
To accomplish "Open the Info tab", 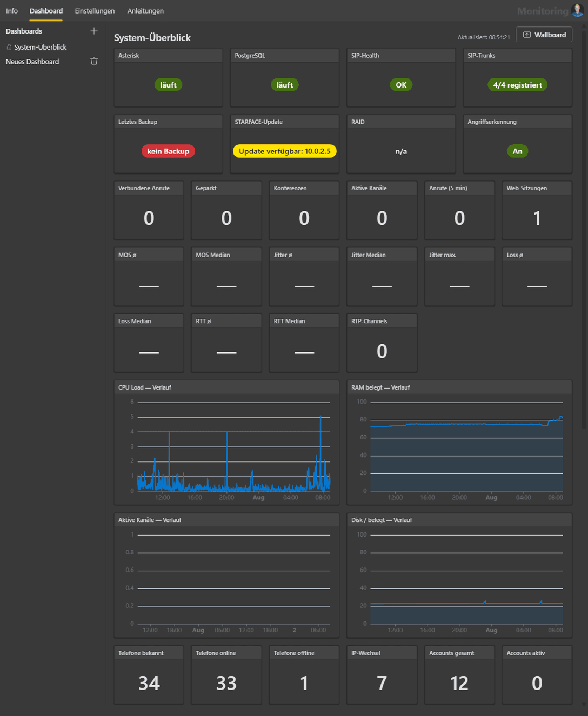I will click(12, 11).
